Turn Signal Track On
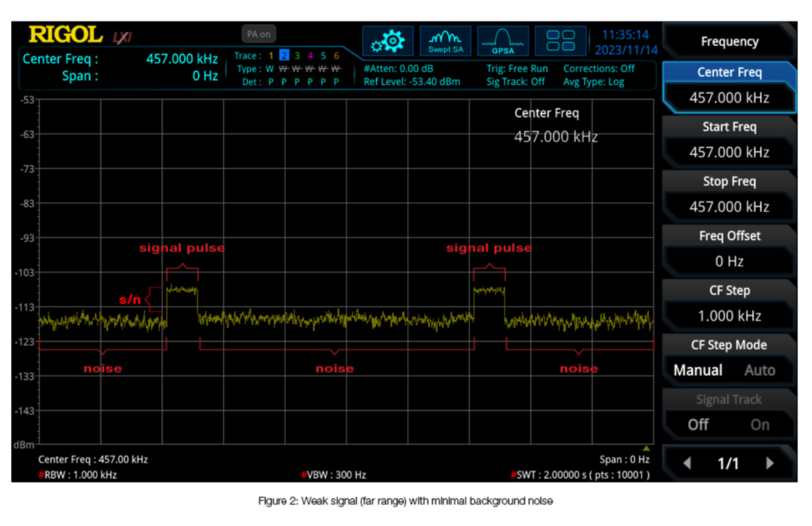The width and height of the screenshot is (812, 526). [759, 425]
